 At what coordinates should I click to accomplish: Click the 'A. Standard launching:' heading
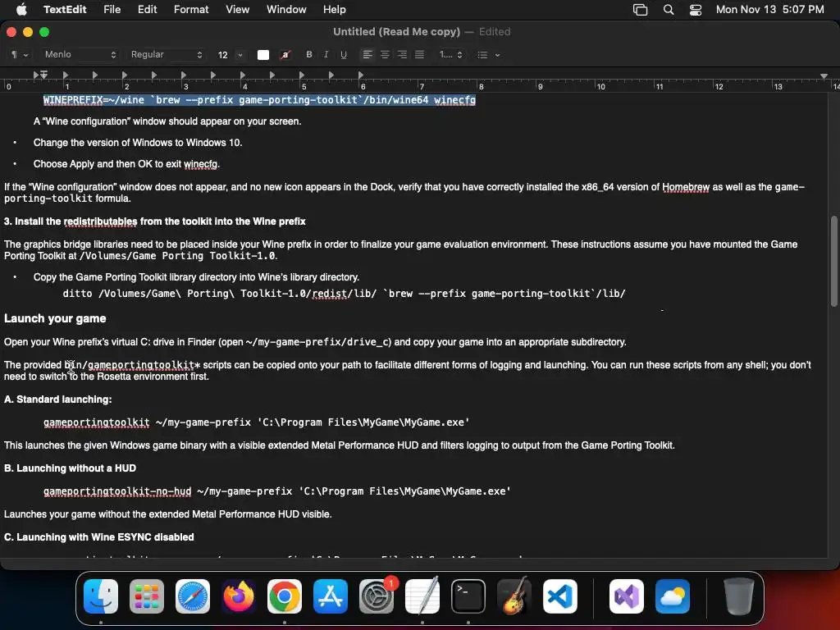coord(58,399)
